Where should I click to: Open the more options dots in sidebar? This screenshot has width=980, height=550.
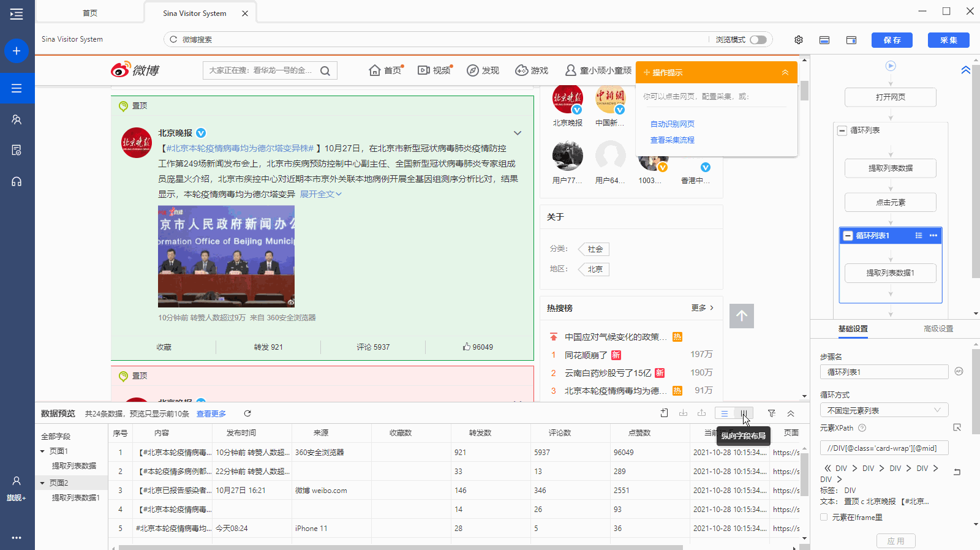(17, 538)
